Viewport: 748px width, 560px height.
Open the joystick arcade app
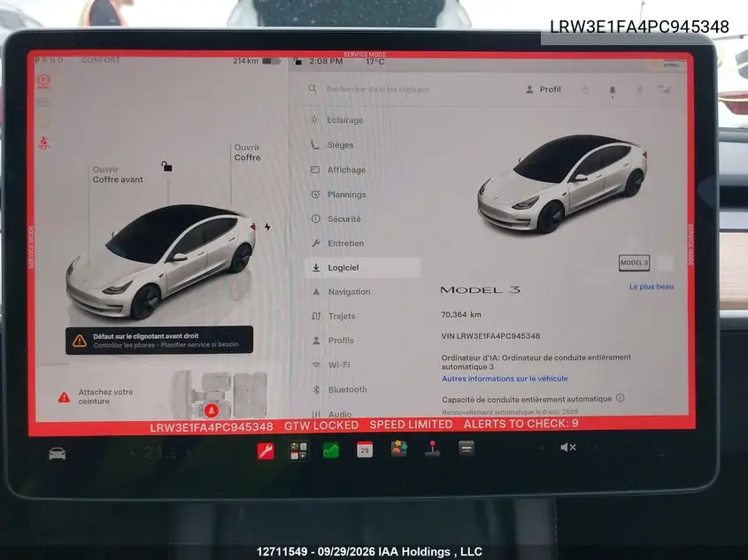[x=433, y=449]
